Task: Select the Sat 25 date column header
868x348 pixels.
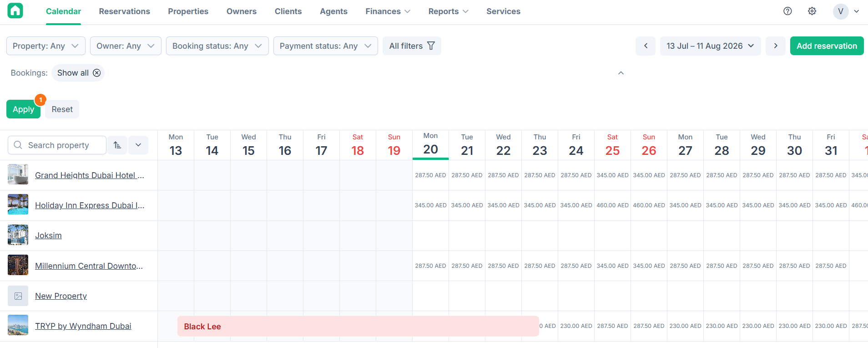Action: point(613,145)
